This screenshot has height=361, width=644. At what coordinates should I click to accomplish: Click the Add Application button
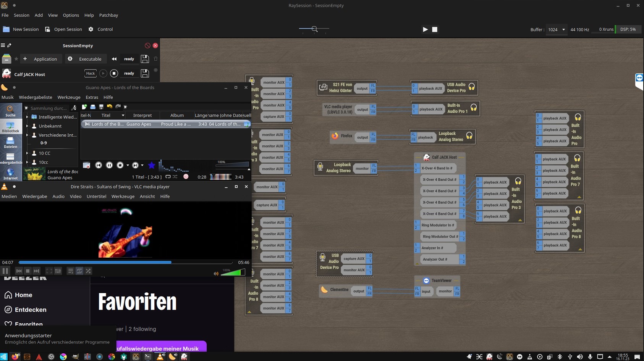pos(40,59)
